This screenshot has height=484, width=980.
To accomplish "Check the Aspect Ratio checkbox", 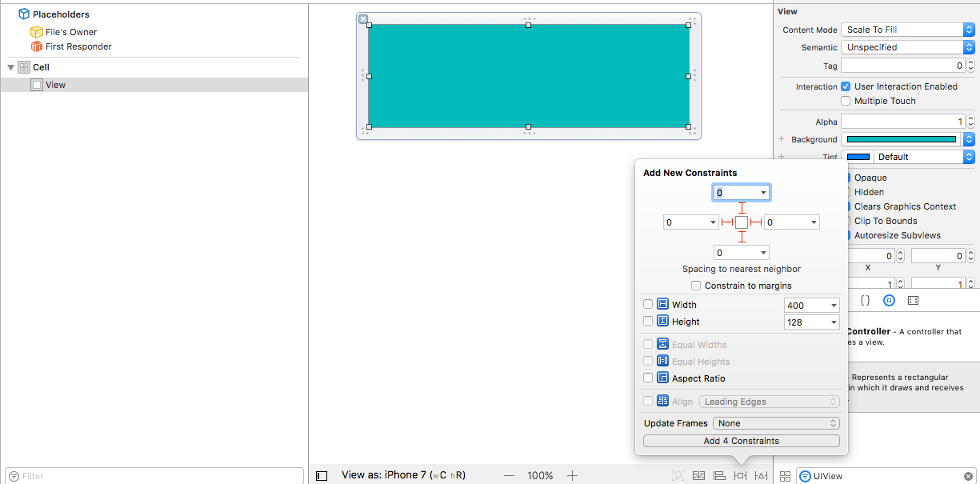I will click(648, 378).
